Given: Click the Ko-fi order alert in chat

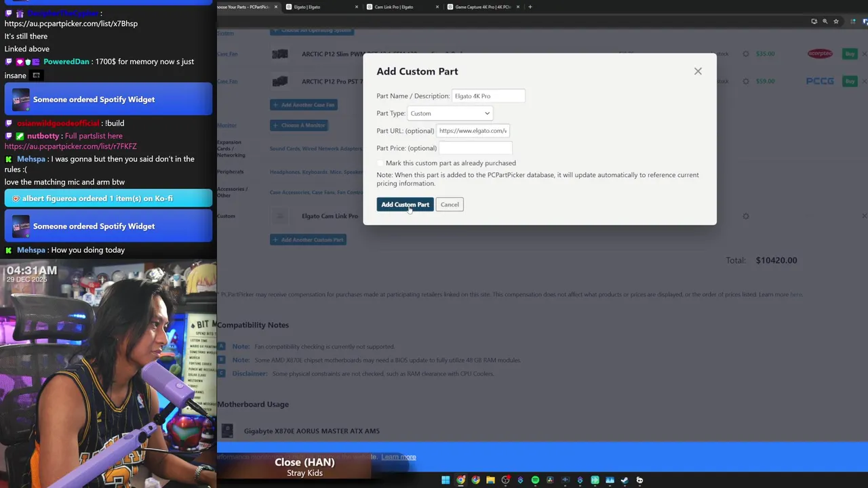Looking at the screenshot, I should (108, 199).
